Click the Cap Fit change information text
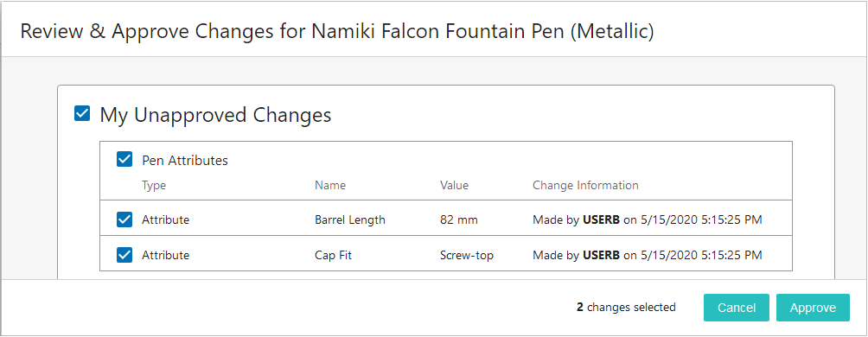The image size is (868, 337). pyautogui.click(x=648, y=255)
